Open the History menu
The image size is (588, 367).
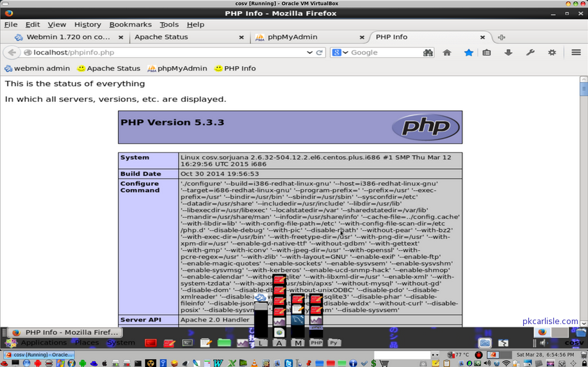[88, 25]
